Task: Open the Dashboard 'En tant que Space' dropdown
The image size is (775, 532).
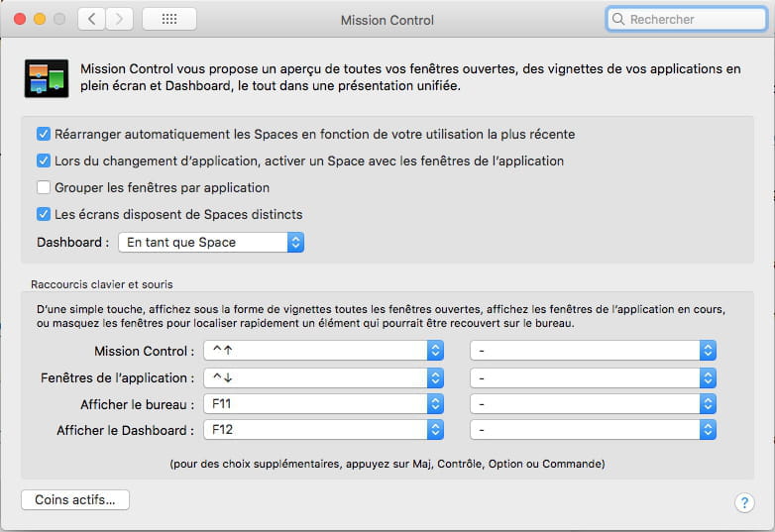Action: pos(211,242)
